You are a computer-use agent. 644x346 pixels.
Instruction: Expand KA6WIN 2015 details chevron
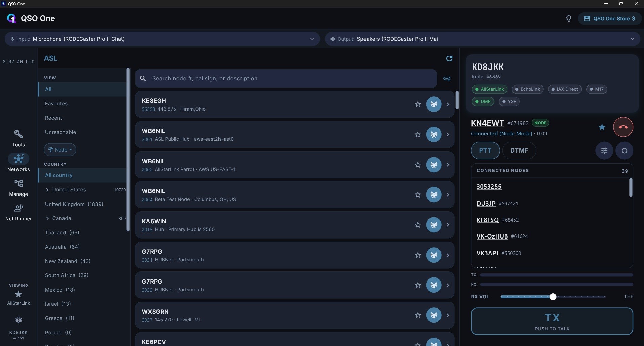pos(448,225)
